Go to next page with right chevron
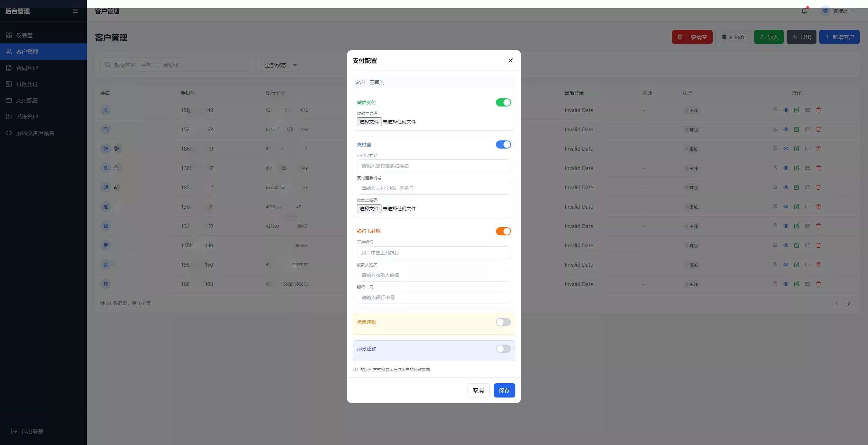The height and width of the screenshot is (445, 868). (x=849, y=303)
